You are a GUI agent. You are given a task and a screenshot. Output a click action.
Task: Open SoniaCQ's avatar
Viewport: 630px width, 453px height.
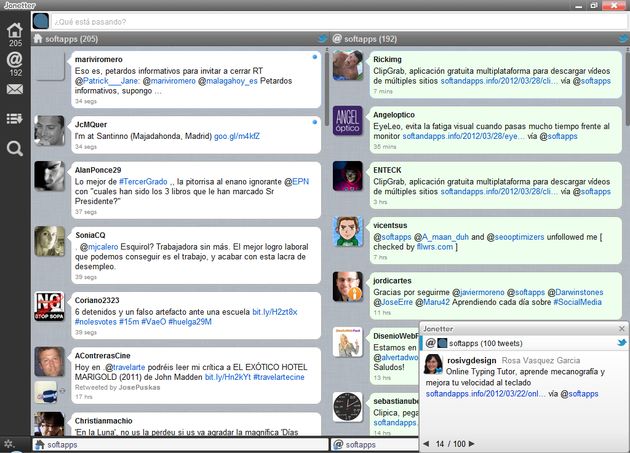coord(49,241)
